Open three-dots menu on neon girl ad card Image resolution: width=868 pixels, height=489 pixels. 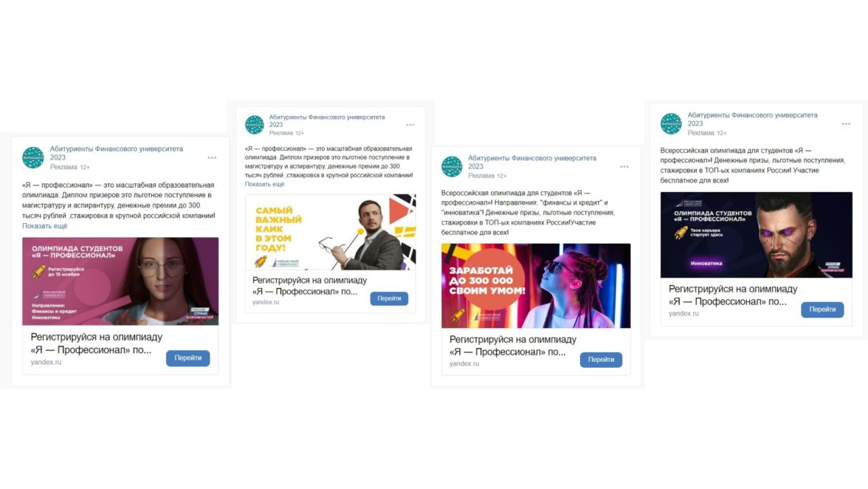click(624, 167)
